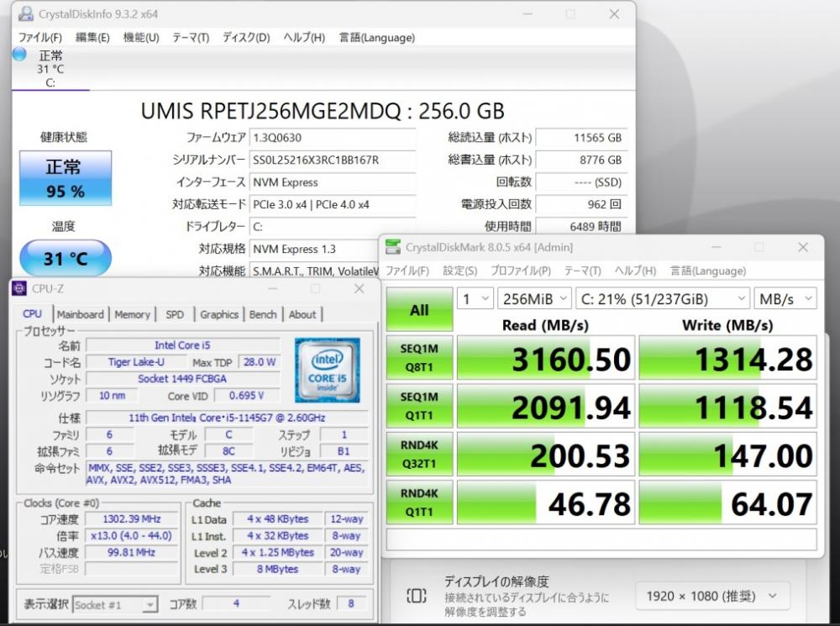840x626 pixels.
Task: Open ファイル(F) menu in CrystalDiskInfo
Action: coord(40,38)
